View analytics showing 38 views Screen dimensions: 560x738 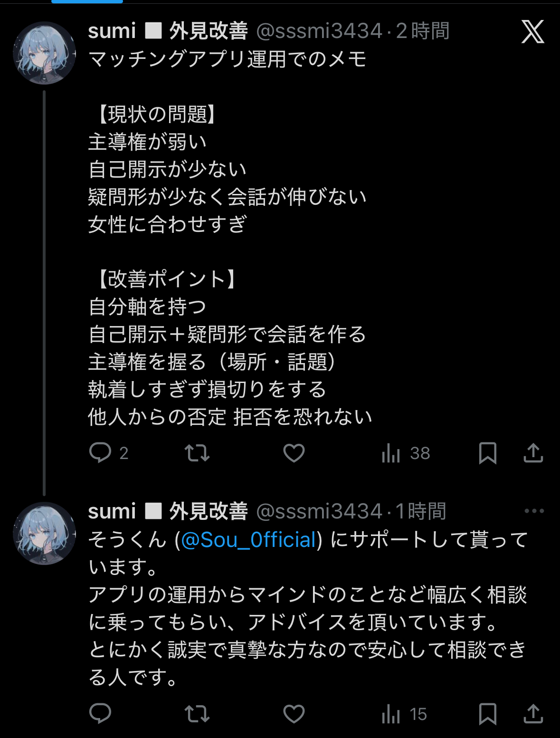pos(406,453)
